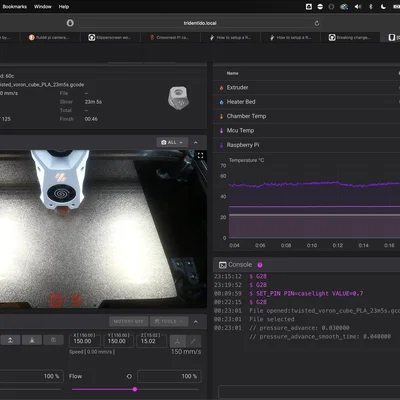400x400 pixels.
Task: Toggle Bluetooth from the macOS menu bar
Action: pos(371,7)
